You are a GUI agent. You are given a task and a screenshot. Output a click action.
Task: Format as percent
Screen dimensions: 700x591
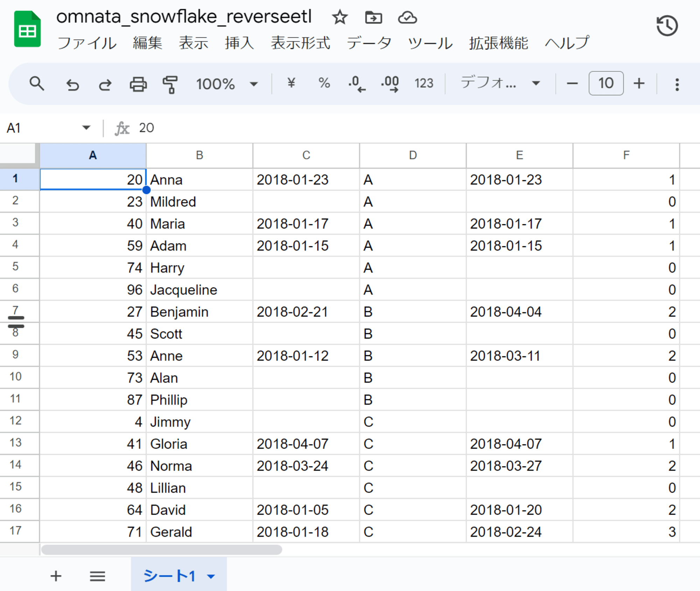point(324,83)
